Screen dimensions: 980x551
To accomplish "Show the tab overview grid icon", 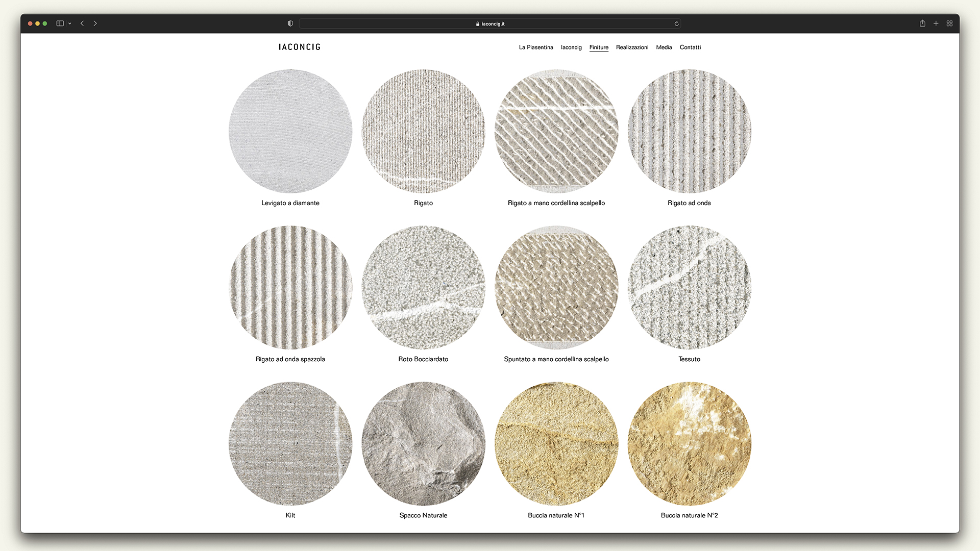I will [949, 23].
